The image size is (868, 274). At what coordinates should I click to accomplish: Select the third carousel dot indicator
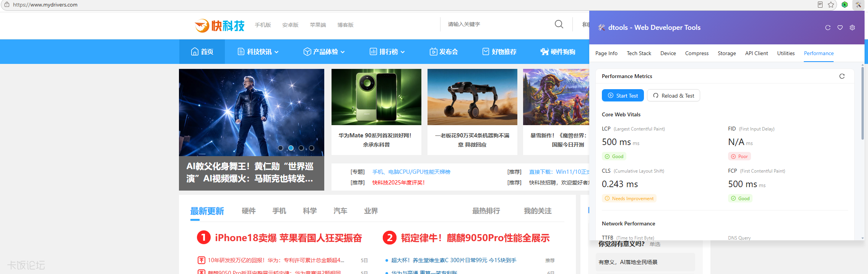coord(301,148)
